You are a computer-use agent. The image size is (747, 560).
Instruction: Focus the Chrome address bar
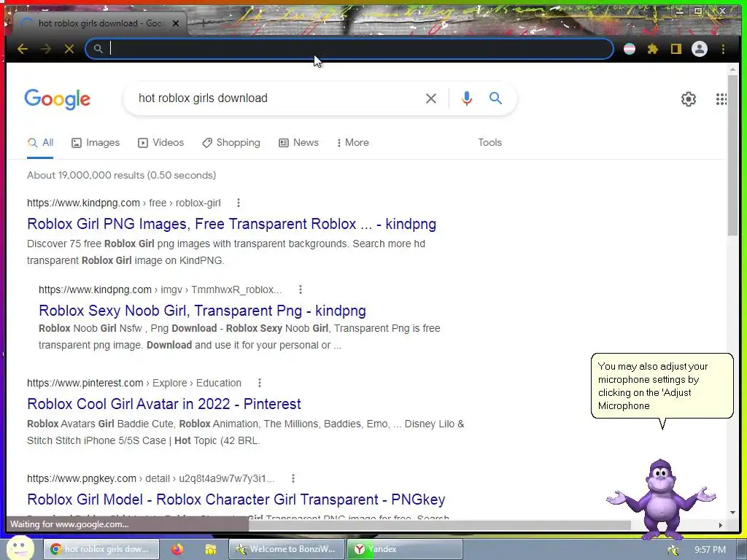[349, 49]
